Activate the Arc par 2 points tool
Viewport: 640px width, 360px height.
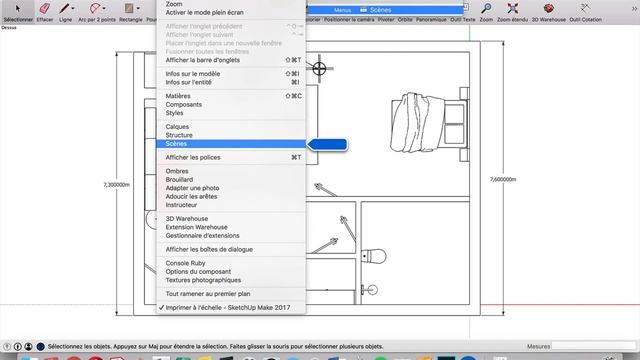tap(96, 11)
